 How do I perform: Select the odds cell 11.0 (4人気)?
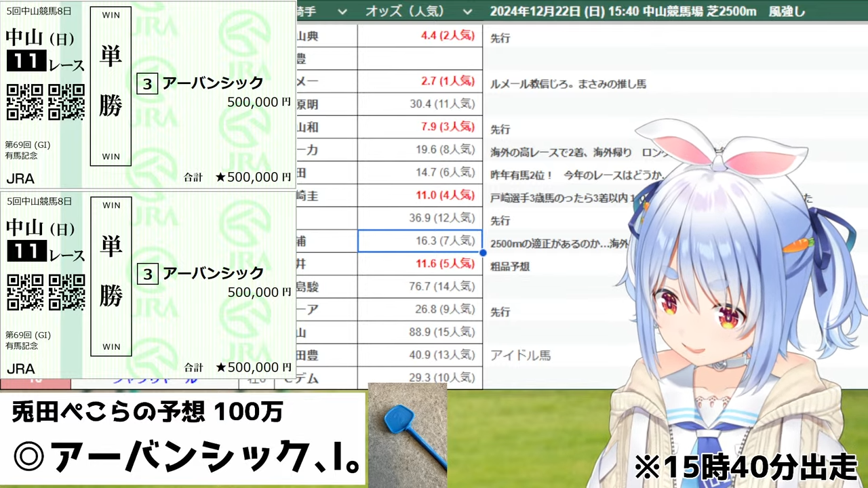click(x=420, y=195)
